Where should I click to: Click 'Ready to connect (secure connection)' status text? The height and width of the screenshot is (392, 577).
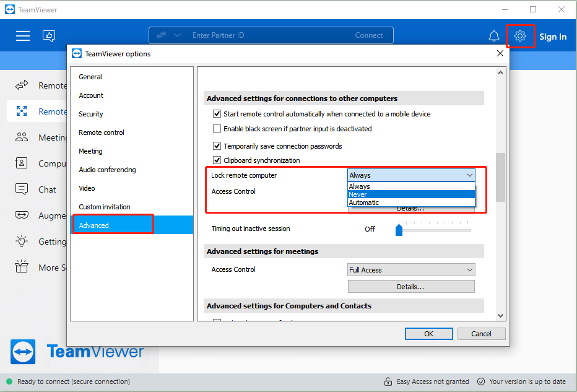click(x=74, y=381)
